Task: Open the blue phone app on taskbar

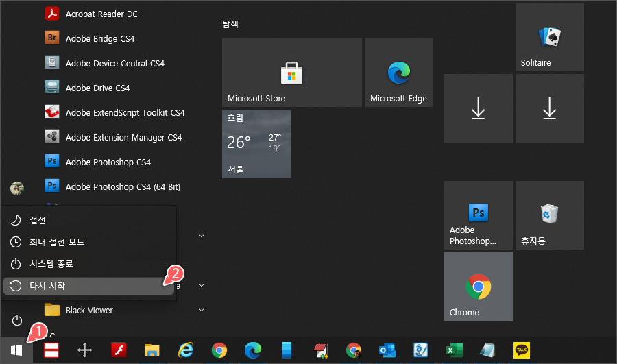Action: click(x=287, y=350)
